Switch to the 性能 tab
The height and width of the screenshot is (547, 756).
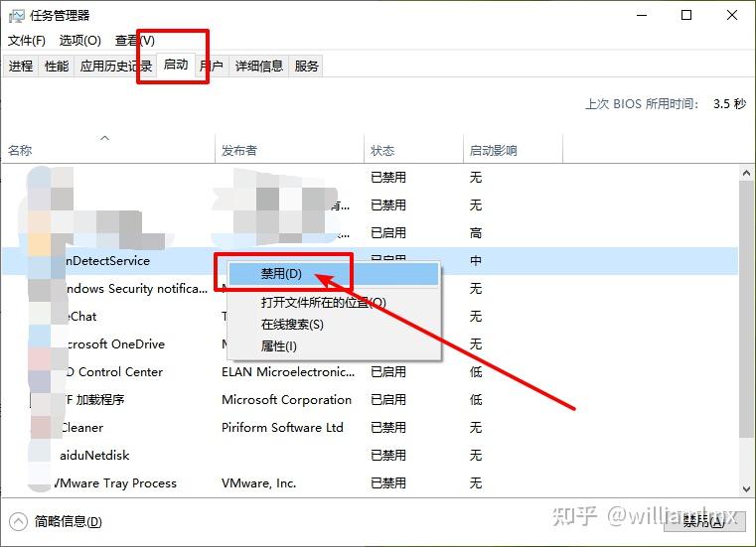(57, 66)
